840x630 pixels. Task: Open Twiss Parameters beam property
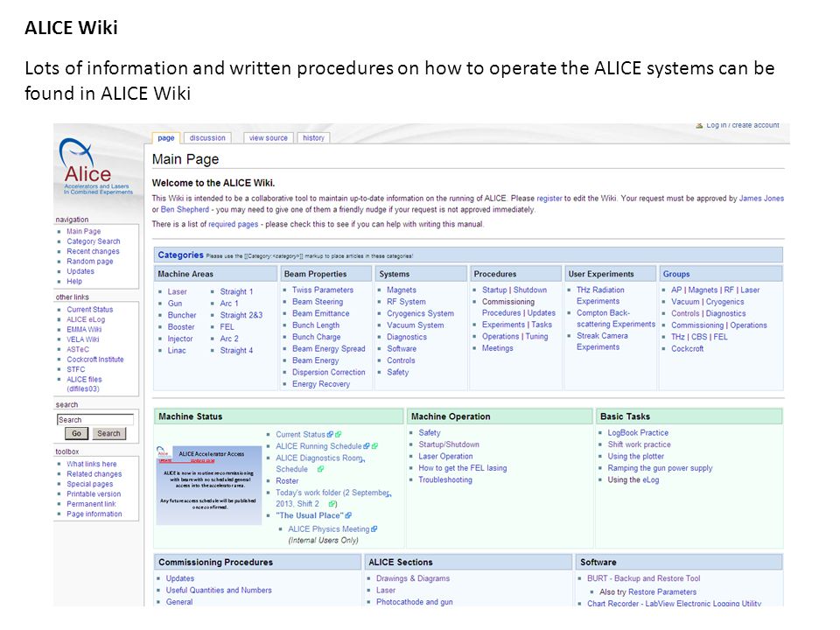[323, 290]
